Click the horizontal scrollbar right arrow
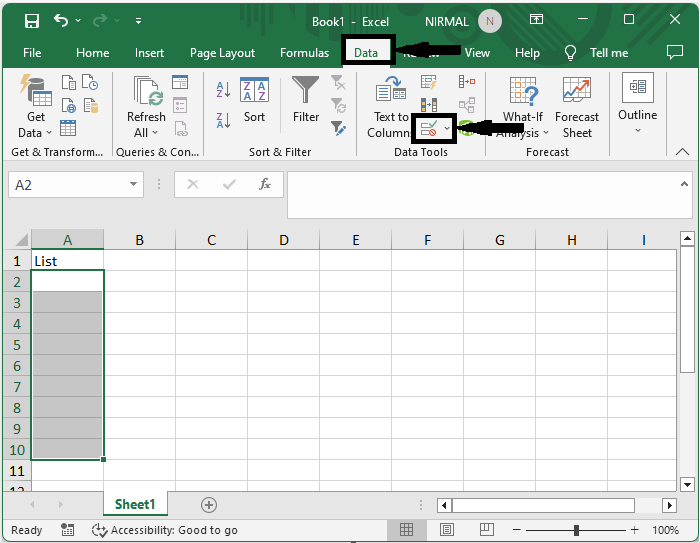The height and width of the screenshot is (543, 700). tap(669, 505)
